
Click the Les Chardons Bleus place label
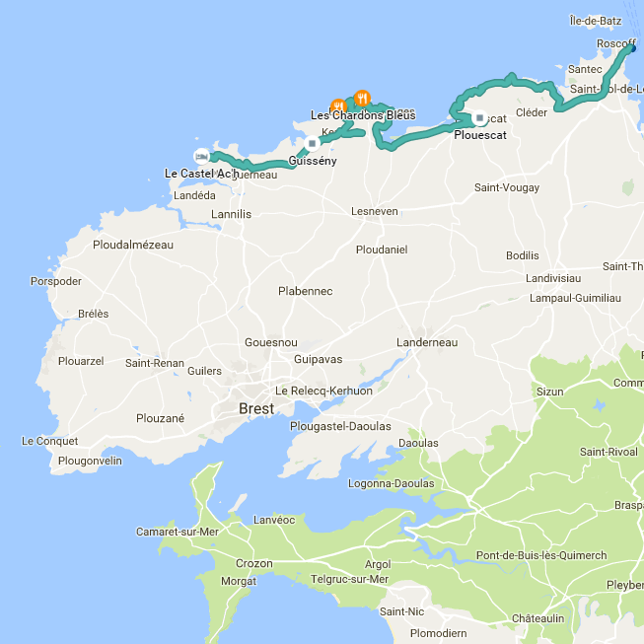coord(363,115)
